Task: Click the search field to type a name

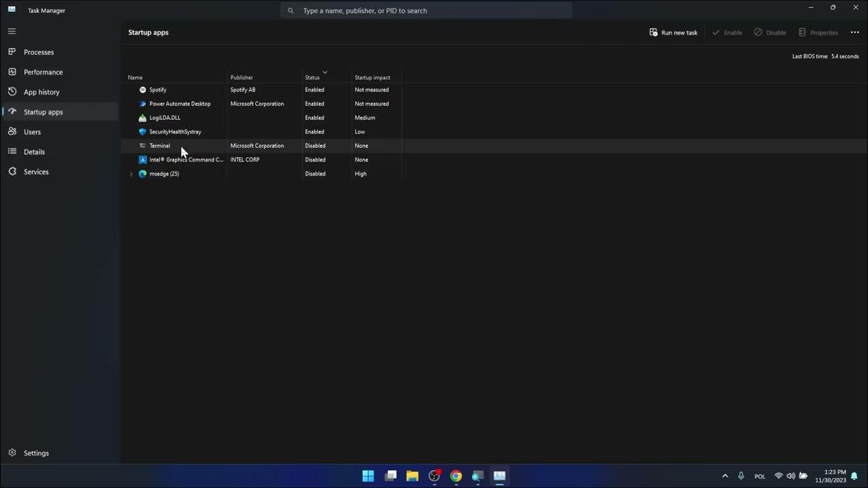Action: pyautogui.click(x=426, y=10)
